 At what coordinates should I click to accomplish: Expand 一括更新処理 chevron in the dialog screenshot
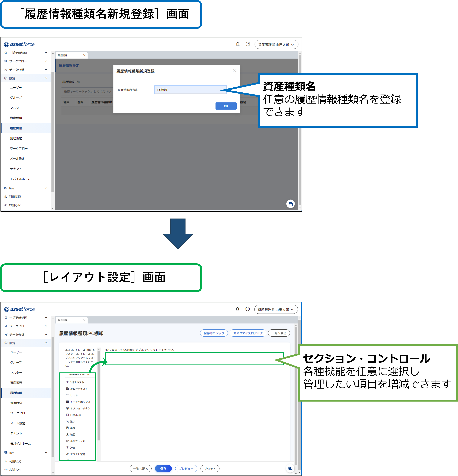[x=46, y=53]
